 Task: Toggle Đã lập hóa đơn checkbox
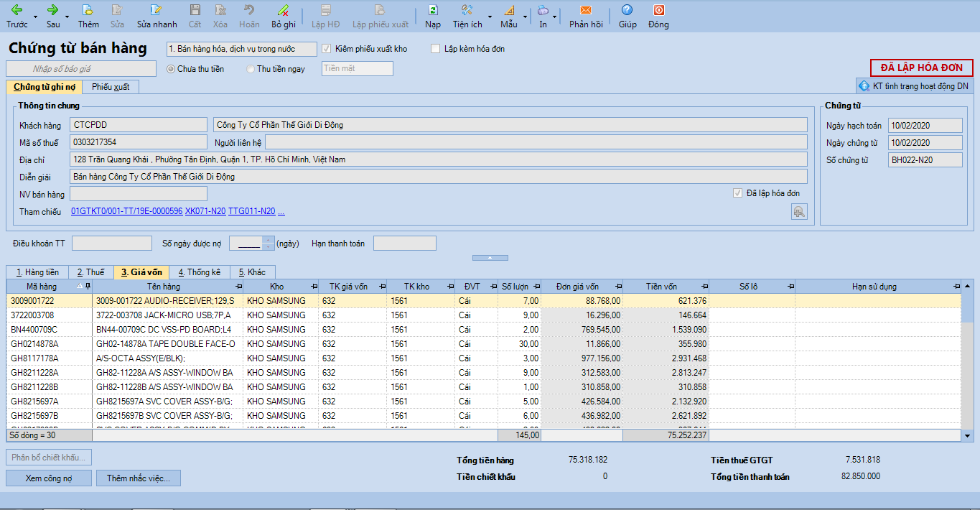click(x=737, y=193)
